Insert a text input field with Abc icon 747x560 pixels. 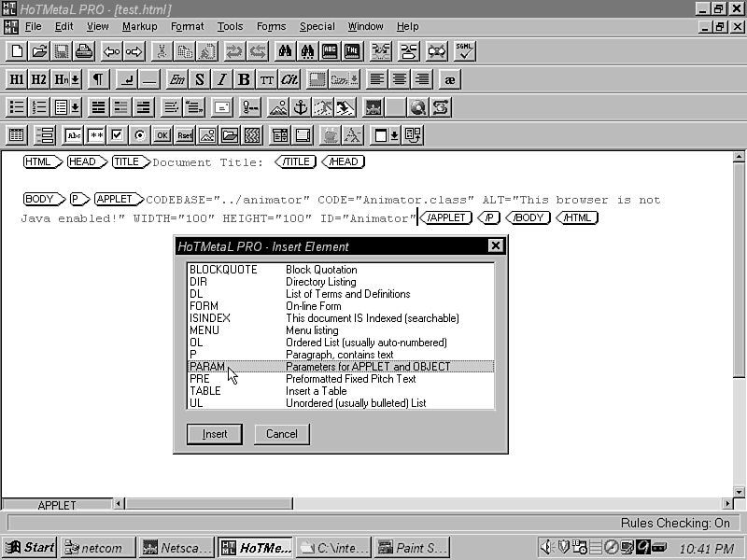(x=73, y=135)
